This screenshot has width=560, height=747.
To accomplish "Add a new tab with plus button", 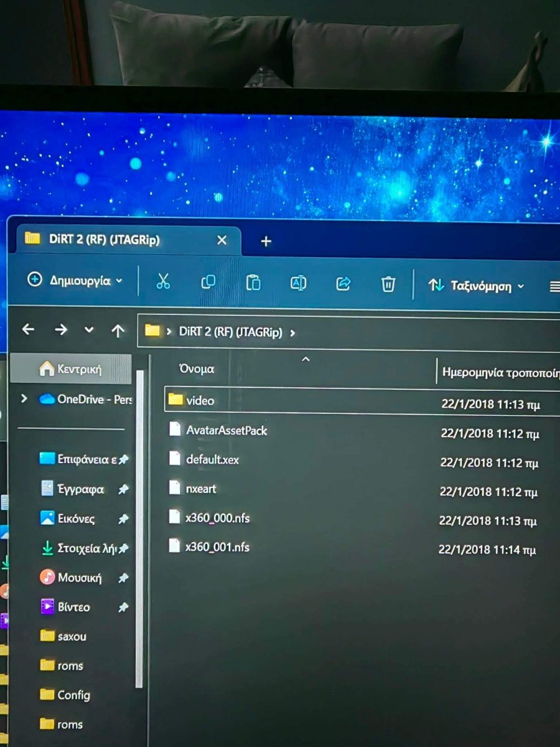I will click(266, 241).
